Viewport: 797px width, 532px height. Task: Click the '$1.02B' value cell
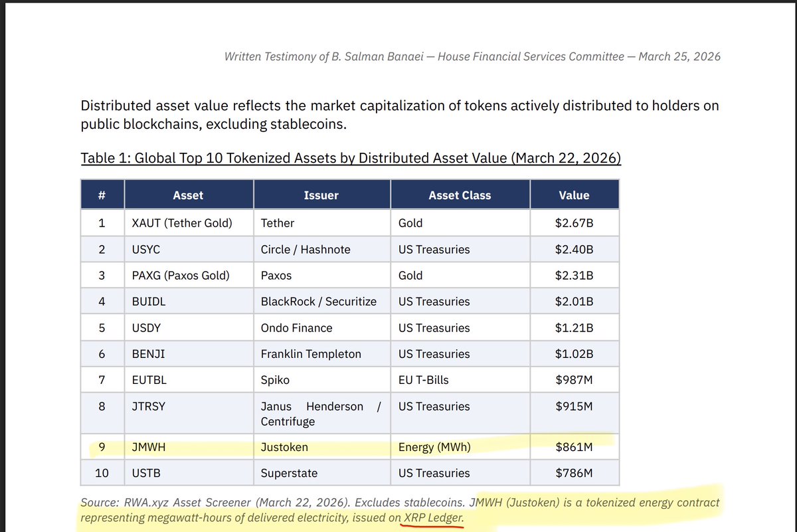pyautogui.click(x=575, y=354)
